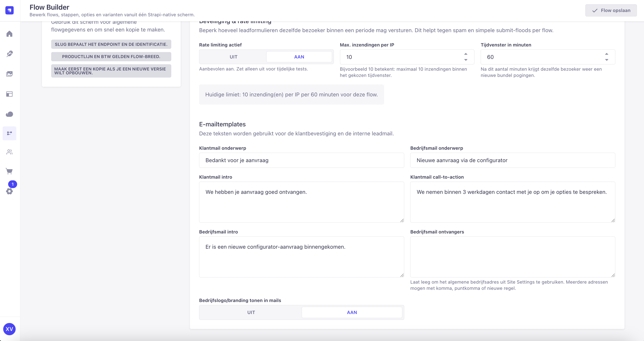Open the XV user avatar menu
644x341 pixels.
(9, 329)
